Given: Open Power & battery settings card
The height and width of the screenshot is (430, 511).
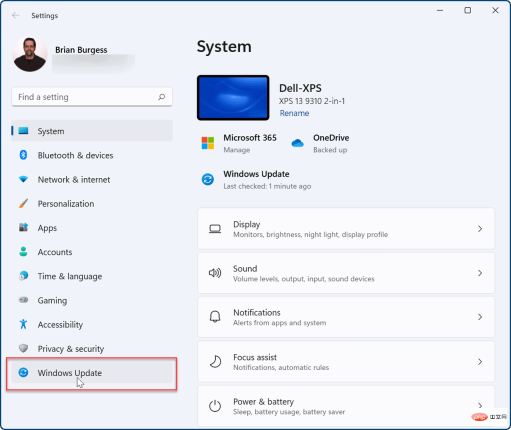Looking at the screenshot, I should (x=346, y=406).
